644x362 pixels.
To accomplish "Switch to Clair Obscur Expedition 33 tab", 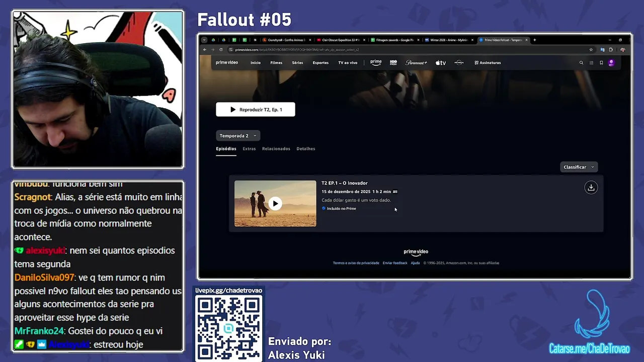I will pyautogui.click(x=341, y=40).
